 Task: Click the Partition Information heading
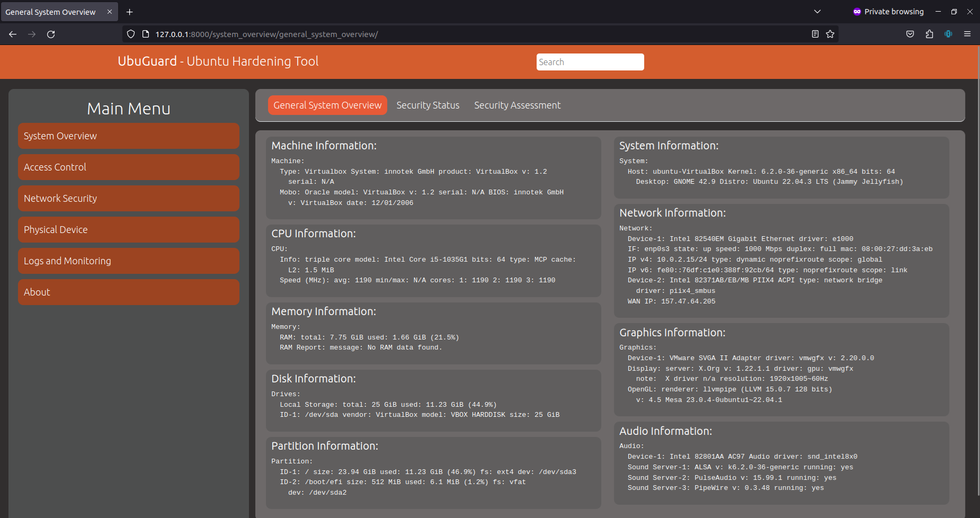(x=325, y=446)
